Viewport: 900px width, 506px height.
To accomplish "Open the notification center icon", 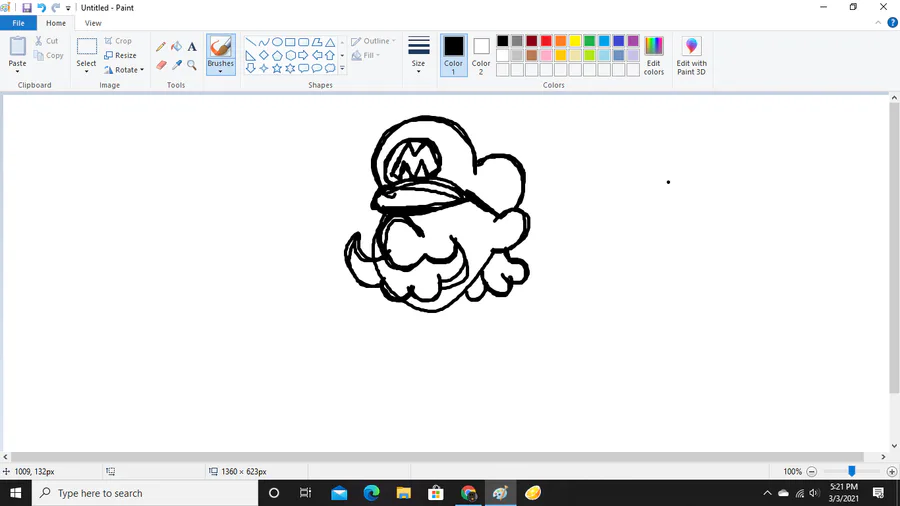I will [878, 493].
